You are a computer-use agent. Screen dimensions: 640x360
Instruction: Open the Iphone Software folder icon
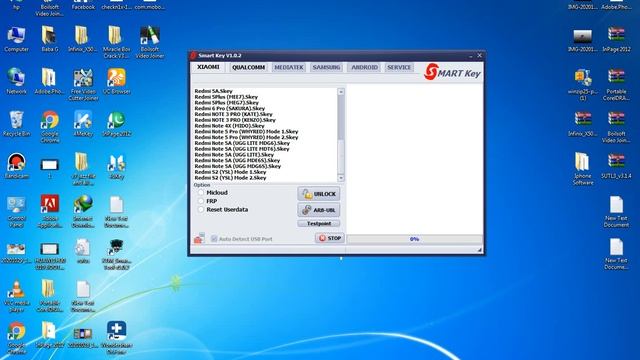[582, 162]
